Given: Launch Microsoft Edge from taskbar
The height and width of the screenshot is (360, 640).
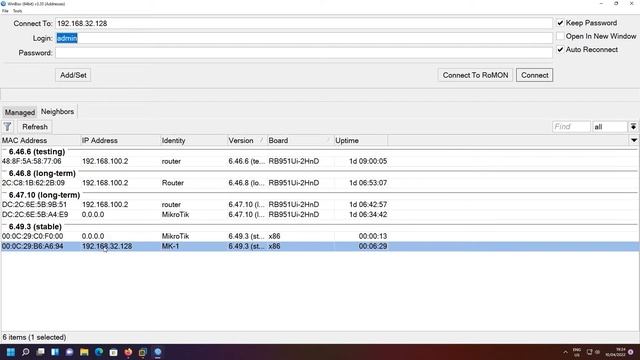Looking at the screenshot, I should pos(99,352).
